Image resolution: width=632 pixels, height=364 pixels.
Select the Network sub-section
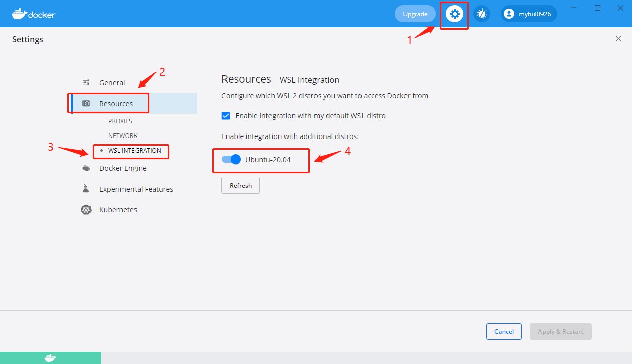pos(123,136)
